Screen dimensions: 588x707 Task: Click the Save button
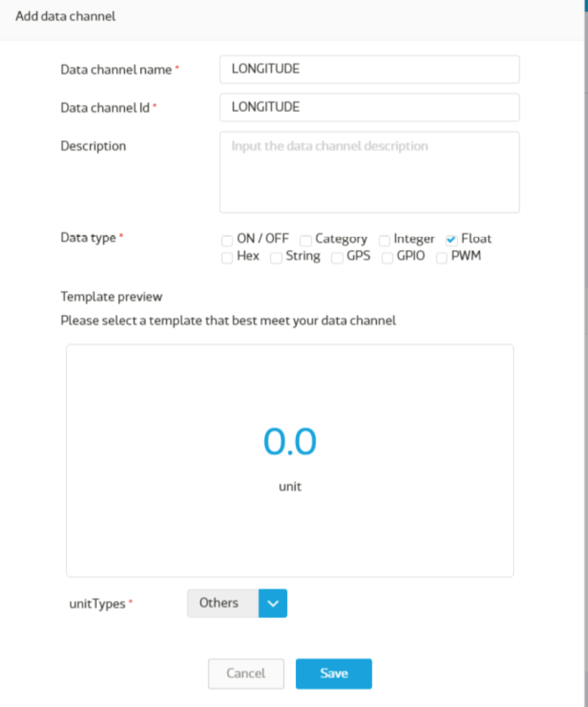334,673
